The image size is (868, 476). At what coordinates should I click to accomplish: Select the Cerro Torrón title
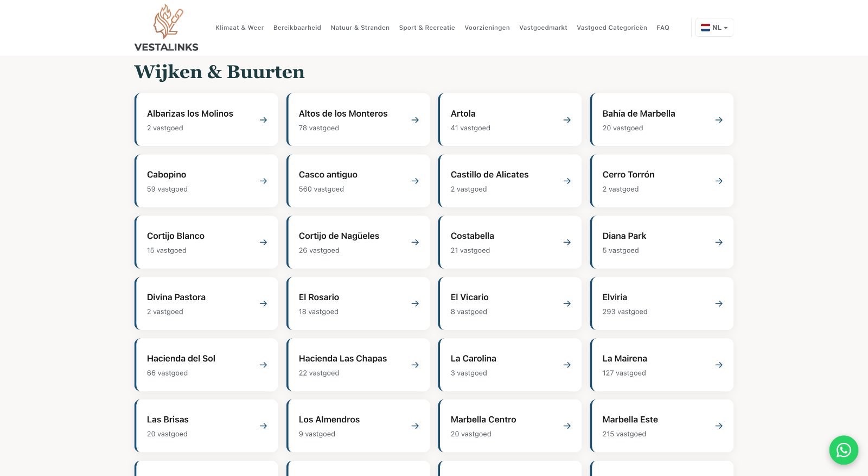[x=629, y=174]
